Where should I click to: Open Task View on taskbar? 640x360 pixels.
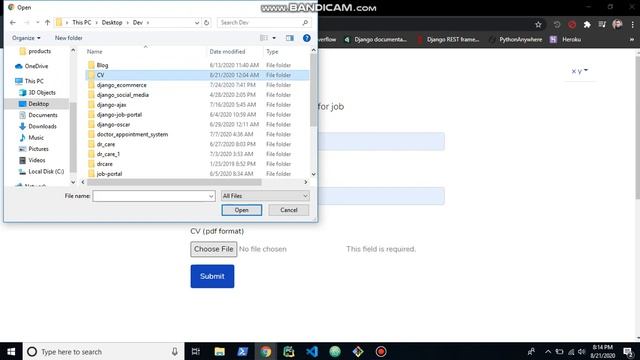pos(196,351)
